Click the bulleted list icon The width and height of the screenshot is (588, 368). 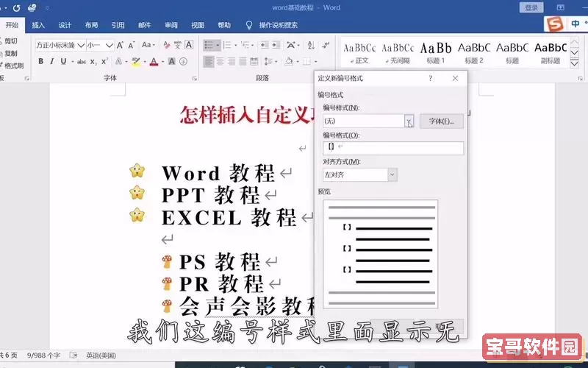click(x=209, y=46)
